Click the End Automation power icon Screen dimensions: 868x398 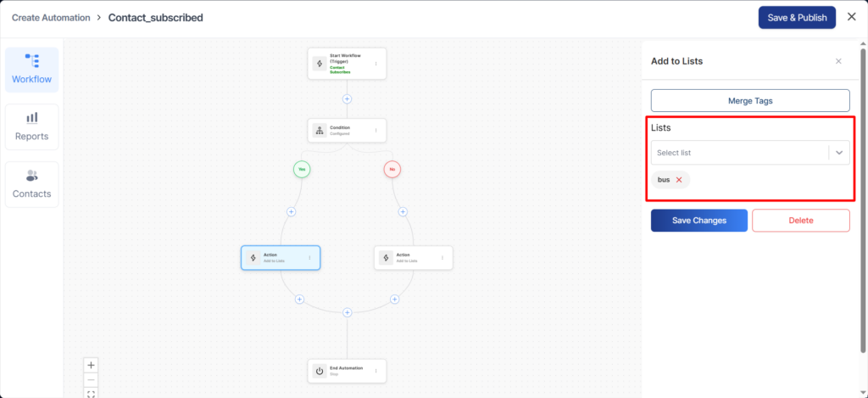tap(320, 371)
